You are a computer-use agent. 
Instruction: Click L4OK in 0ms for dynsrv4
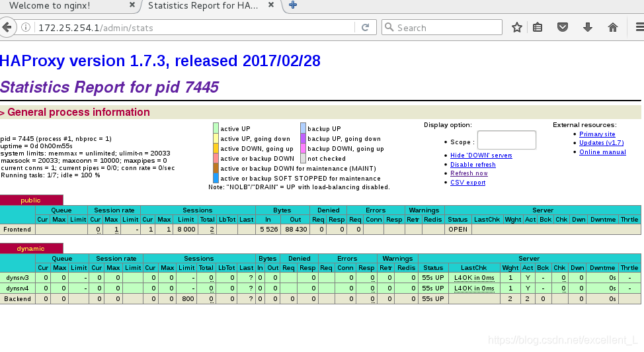(x=474, y=288)
